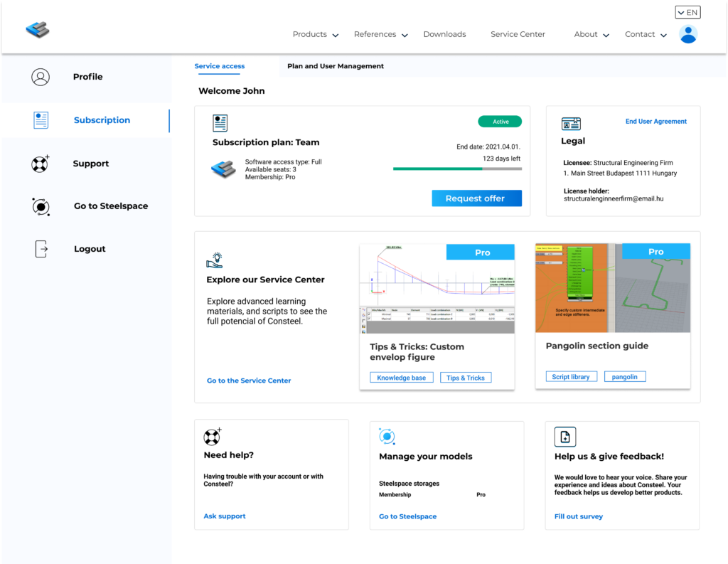Click the subscription days-left progress bar
The width and height of the screenshot is (728, 564).
pos(457,169)
